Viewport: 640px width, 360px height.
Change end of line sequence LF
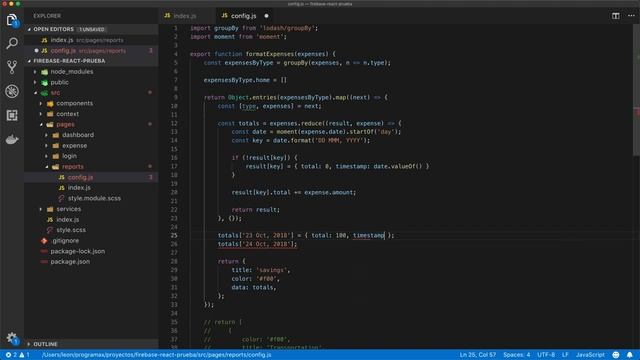pyautogui.click(x=565, y=355)
